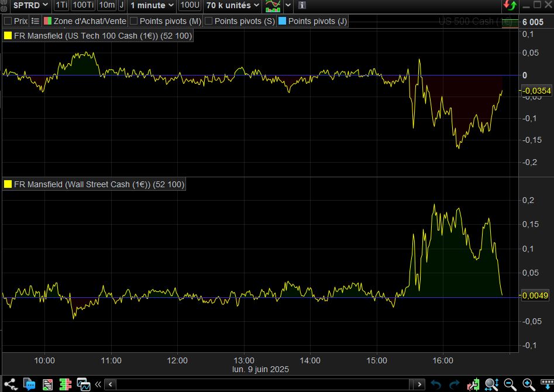This screenshot has height=392, width=554.
Task: Open the chat messages icon
Action: click(x=29, y=384)
